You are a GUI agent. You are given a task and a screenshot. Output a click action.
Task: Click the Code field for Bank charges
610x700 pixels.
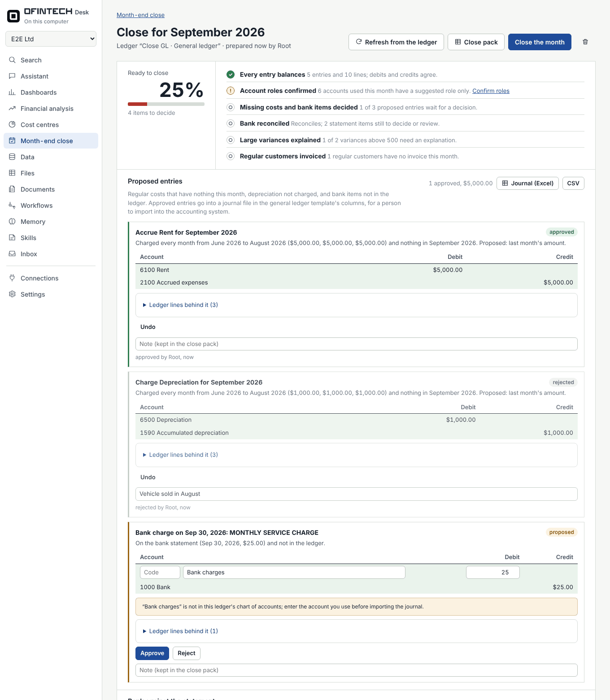[x=160, y=573]
